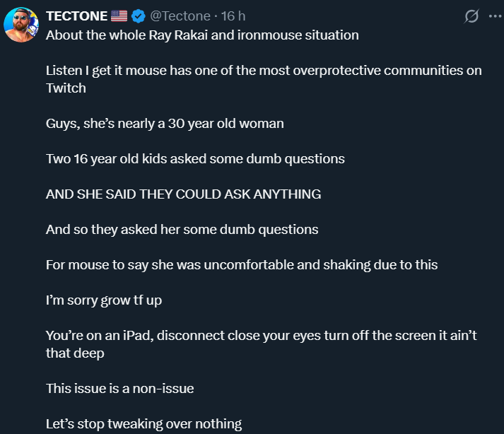Screen dimensions: 504x434
Task: Open Tectone's profile picture avatar
Action: (x=21, y=25)
